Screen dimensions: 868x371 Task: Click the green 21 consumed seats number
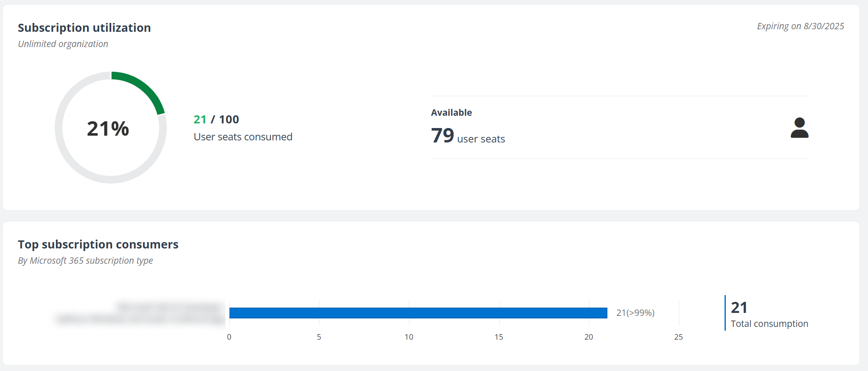[200, 120]
